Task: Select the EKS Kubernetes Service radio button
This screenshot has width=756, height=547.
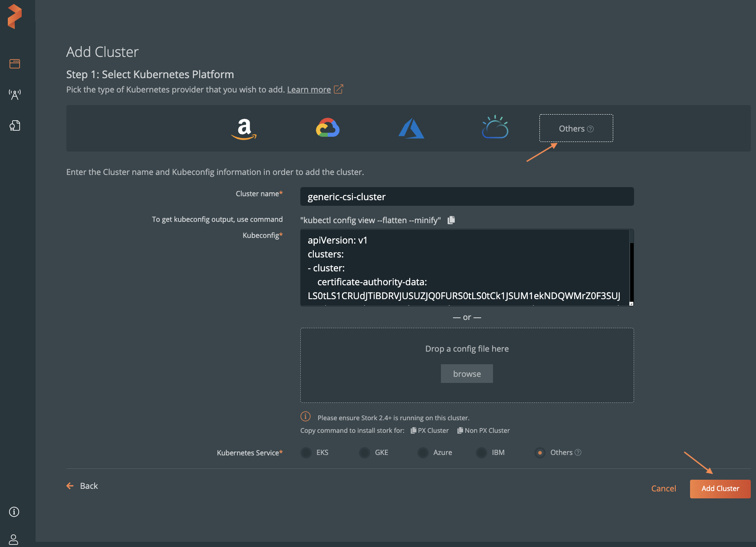Action: [306, 453]
